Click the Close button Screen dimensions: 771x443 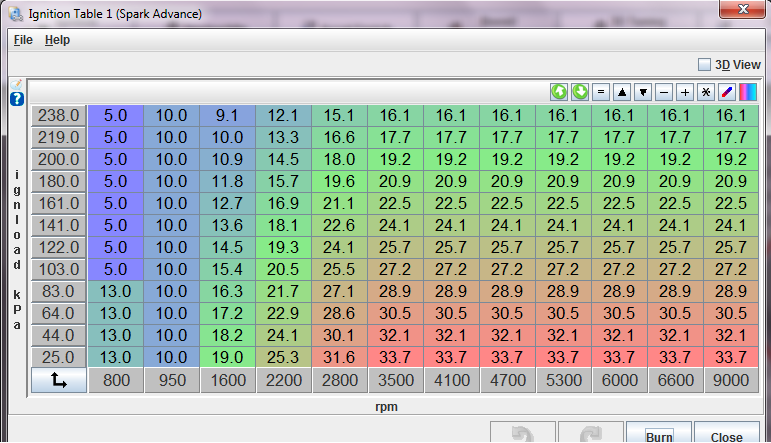726,436
